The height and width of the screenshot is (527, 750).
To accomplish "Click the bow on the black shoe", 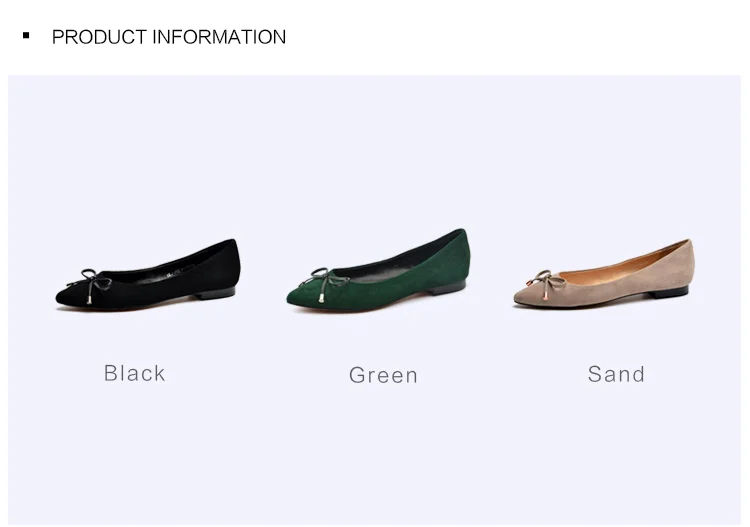I will [92, 283].
